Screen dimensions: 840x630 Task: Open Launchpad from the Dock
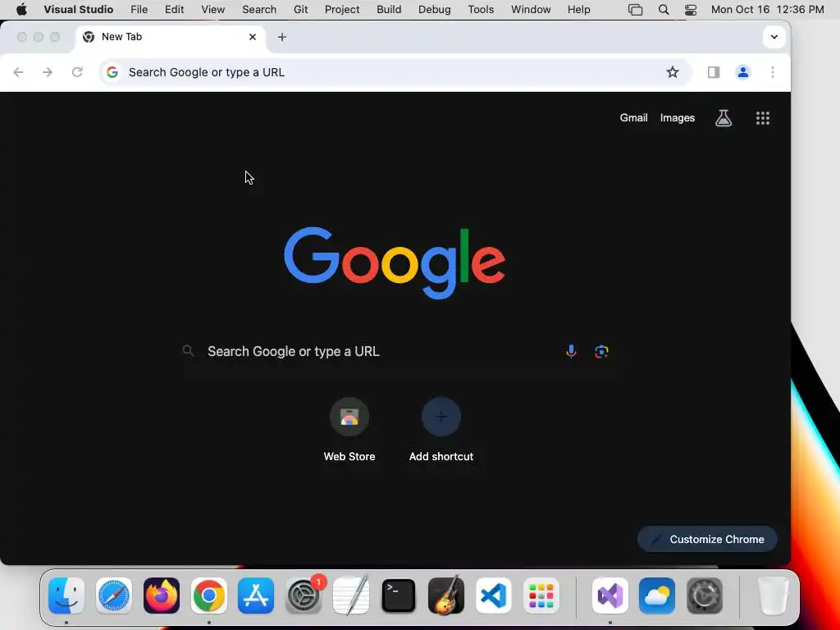pyautogui.click(x=541, y=596)
